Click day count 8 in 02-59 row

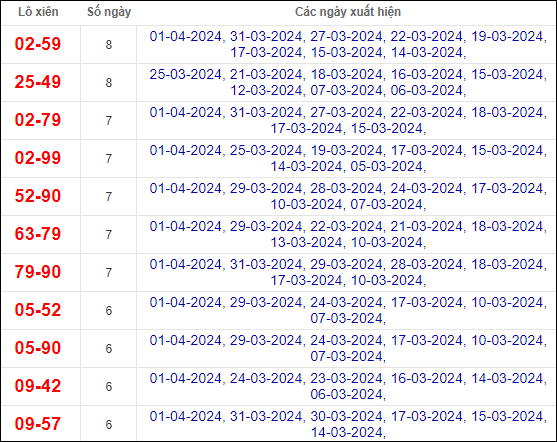click(x=109, y=45)
